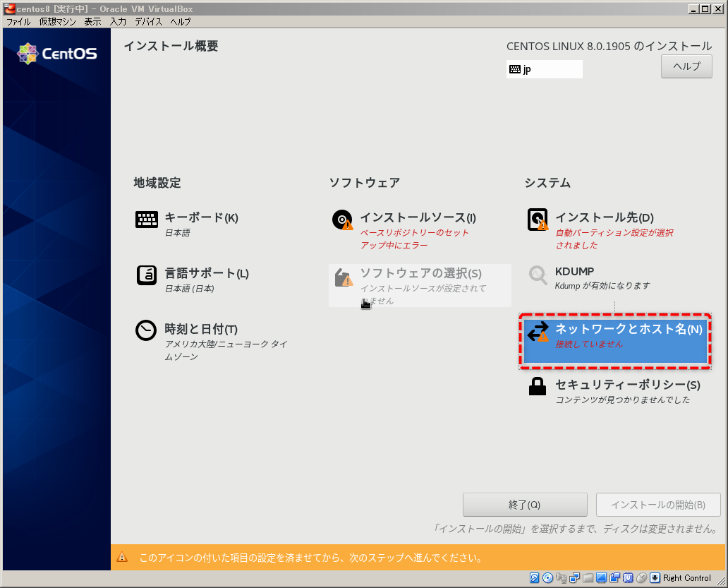Select KDUMP label text
Screen dimensions: 728x588
[574, 271]
